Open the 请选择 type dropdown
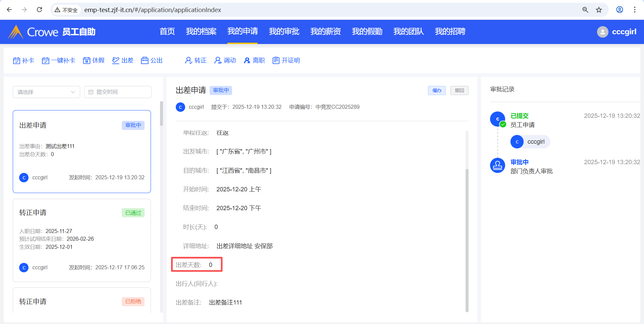The image size is (644, 324). pos(46,92)
